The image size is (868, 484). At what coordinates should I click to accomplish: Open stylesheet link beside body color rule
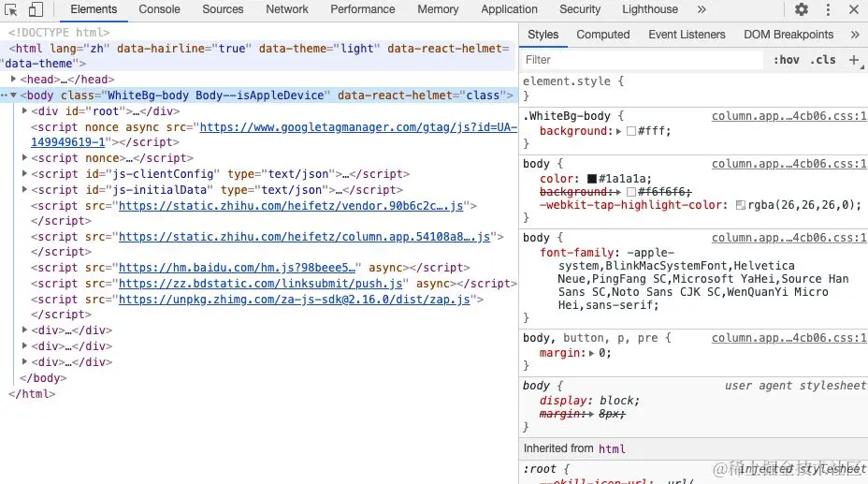click(788, 164)
